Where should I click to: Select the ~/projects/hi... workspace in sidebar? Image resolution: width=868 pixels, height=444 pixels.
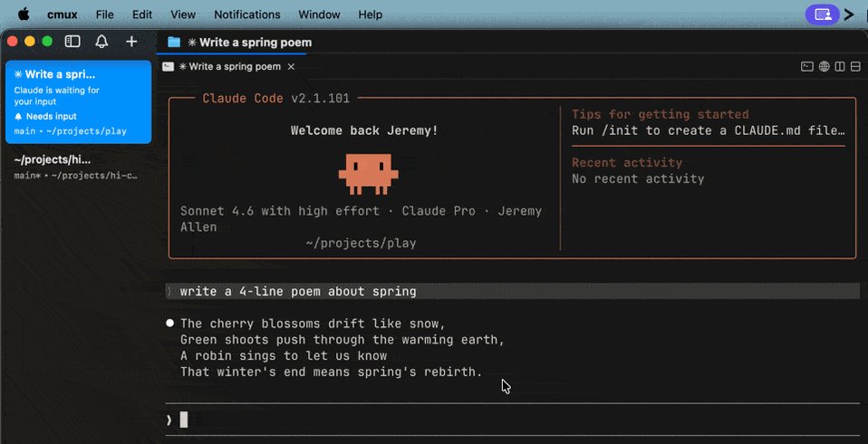click(x=79, y=168)
